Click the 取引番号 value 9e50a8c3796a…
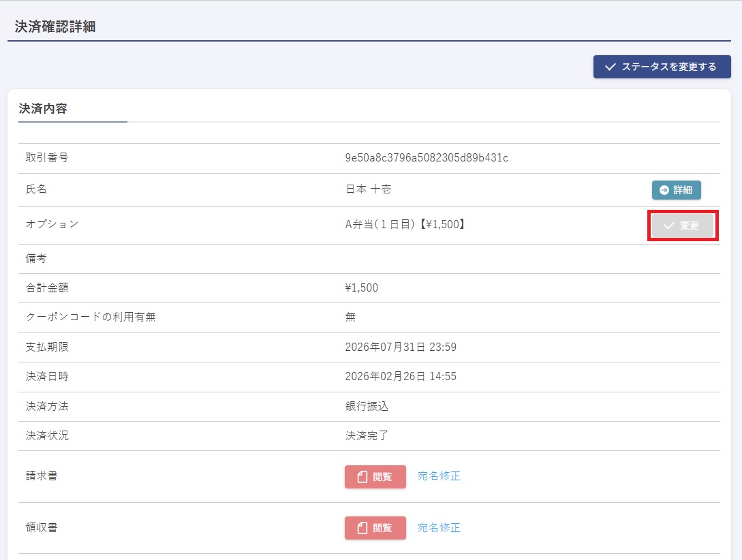This screenshot has width=742, height=560. 427,158
